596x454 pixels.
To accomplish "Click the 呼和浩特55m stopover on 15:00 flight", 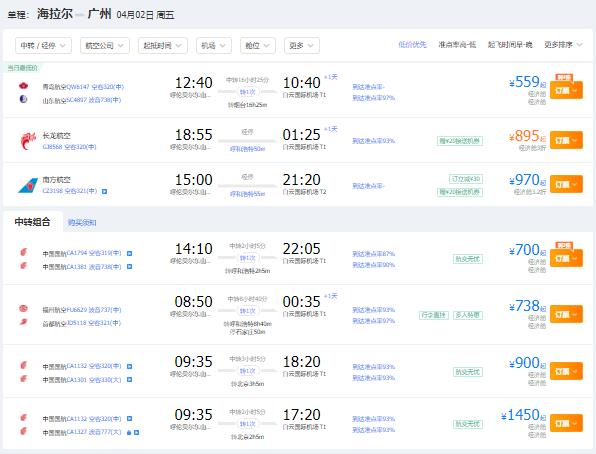I will tap(247, 194).
